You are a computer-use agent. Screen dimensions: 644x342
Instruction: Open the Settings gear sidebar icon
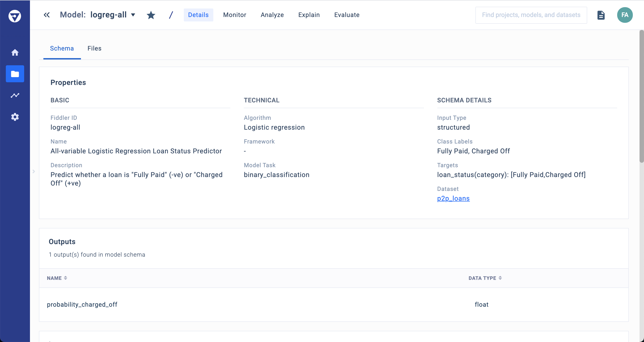[x=15, y=117]
